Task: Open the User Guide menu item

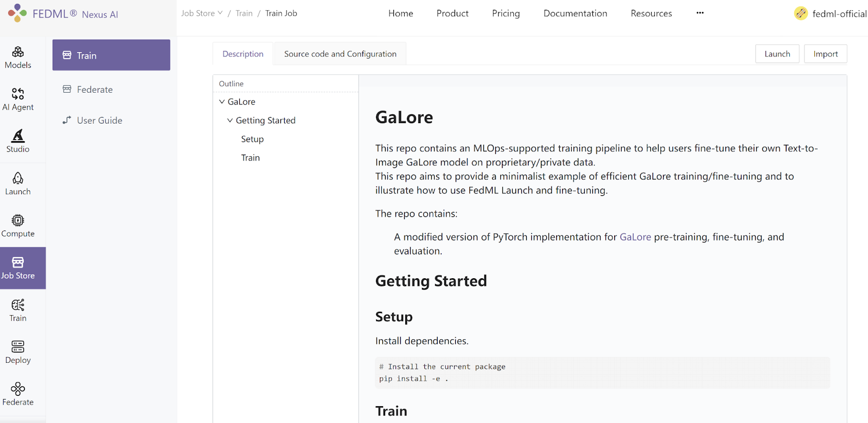Action: pyautogui.click(x=111, y=120)
